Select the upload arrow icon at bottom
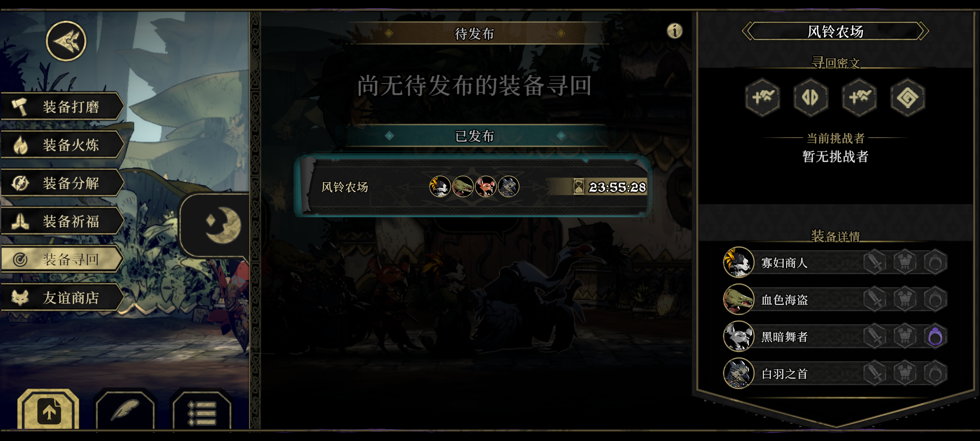This screenshot has width=980, height=441. [x=49, y=411]
